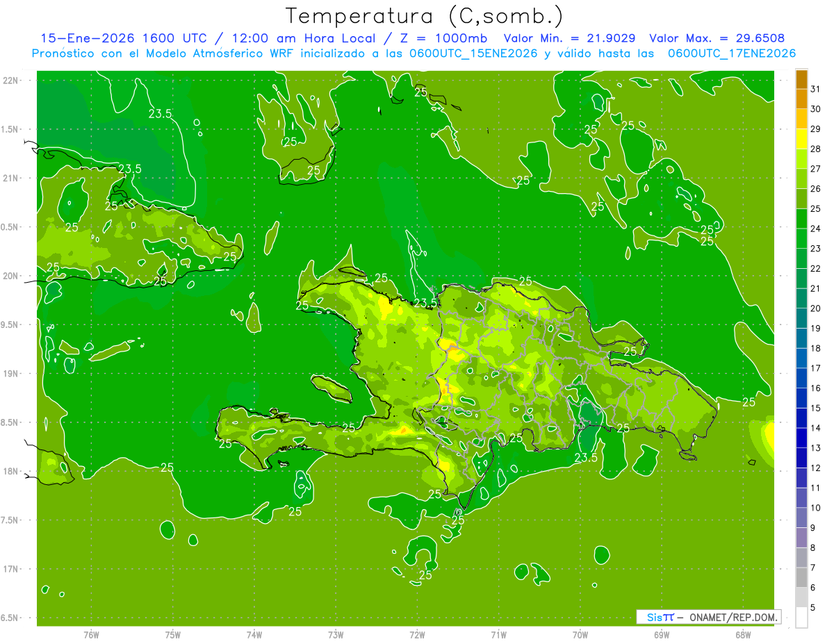Image resolution: width=834 pixels, height=644 pixels.
Task: Pick the white scale segment below 5
Action: pos(802,618)
